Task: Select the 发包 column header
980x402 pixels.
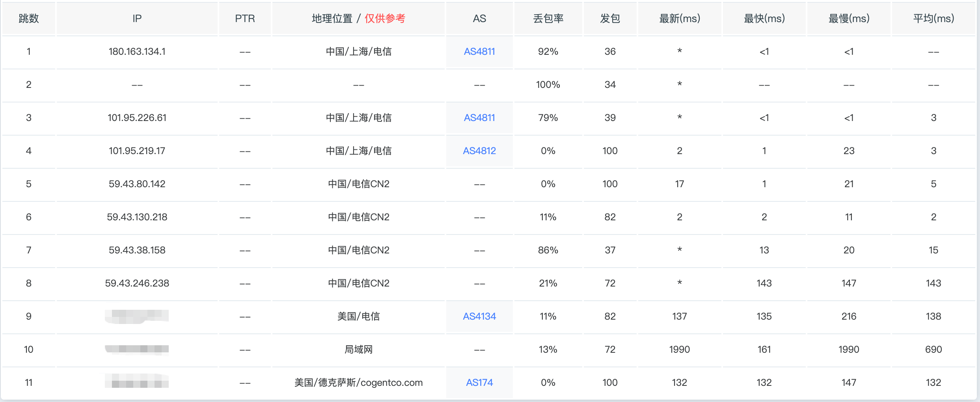Action: (x=610, y=19)
